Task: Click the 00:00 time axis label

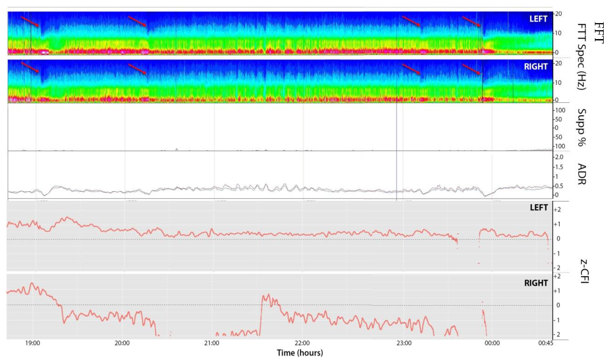Action: 492,343
